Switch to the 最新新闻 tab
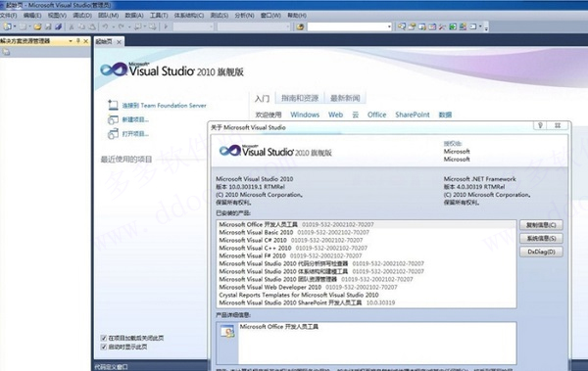 [x=345, y=98]
